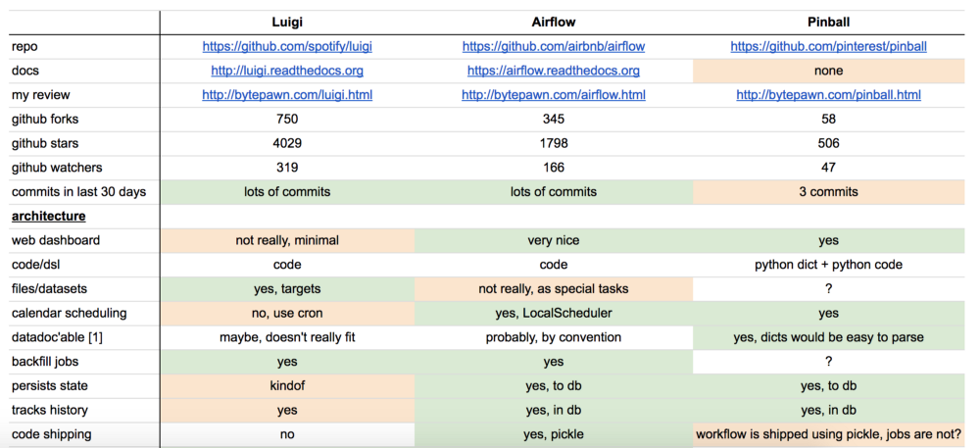Screen dimensions: 980x448
Task: Click the 'docs' row label
Action: pyautogui.click(x=25, y=71)
